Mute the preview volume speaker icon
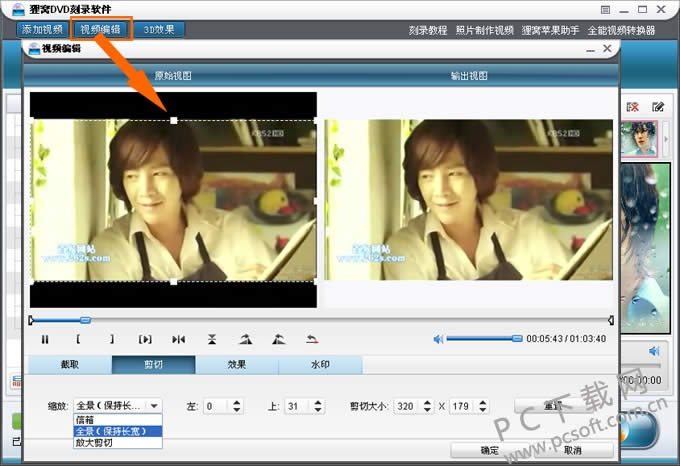 (438, 339)
